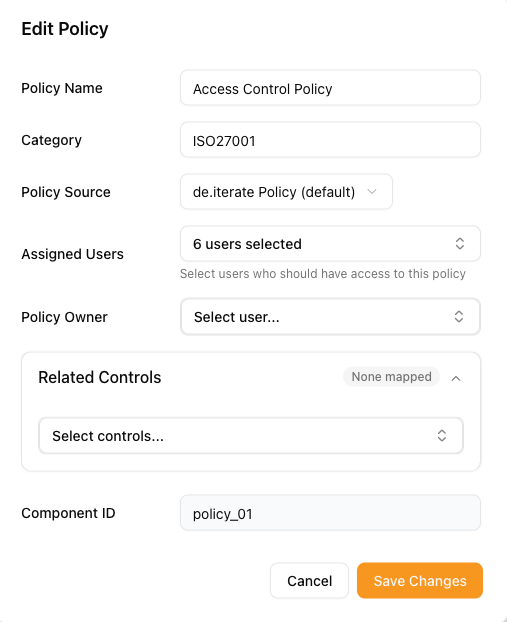Click the "None mapped" badge
Image resolution: width=507 pixels, height=622 pixels.
[x=391, y=376]
